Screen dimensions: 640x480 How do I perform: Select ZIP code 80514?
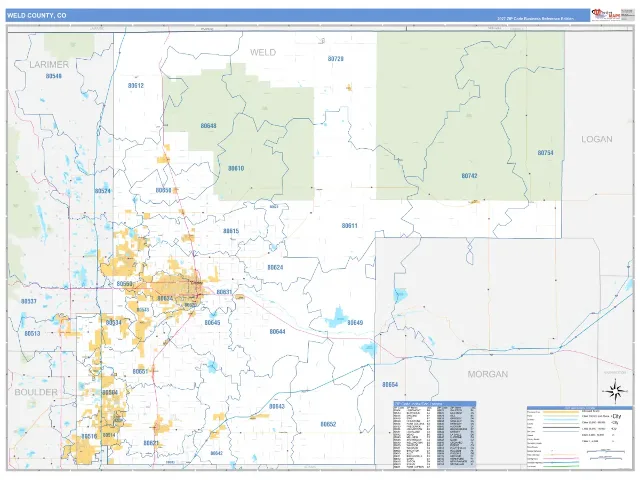pos(109,435)
